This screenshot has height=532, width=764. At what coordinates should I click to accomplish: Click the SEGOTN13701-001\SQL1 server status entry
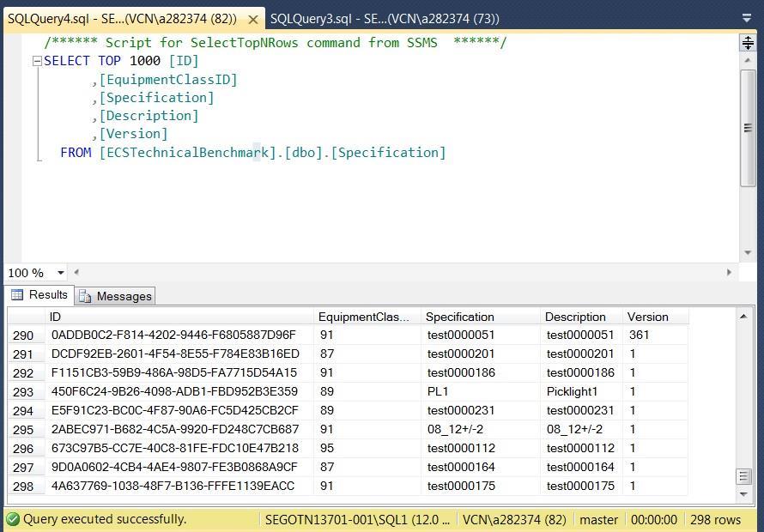coord(358,520)
